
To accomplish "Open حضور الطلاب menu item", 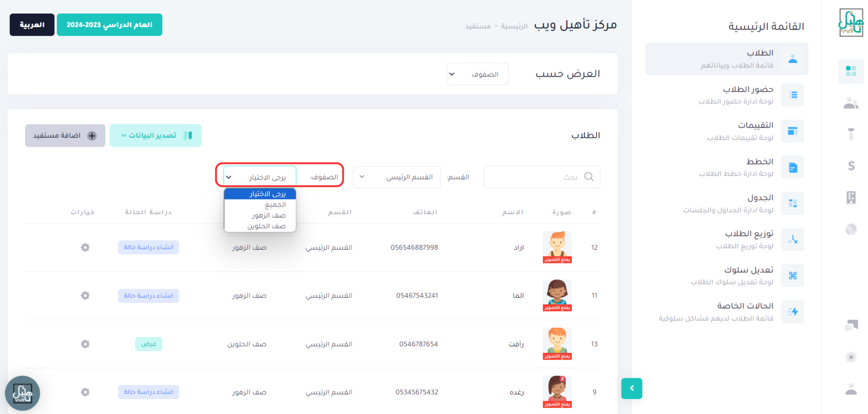I will click(x=726, y=95).
